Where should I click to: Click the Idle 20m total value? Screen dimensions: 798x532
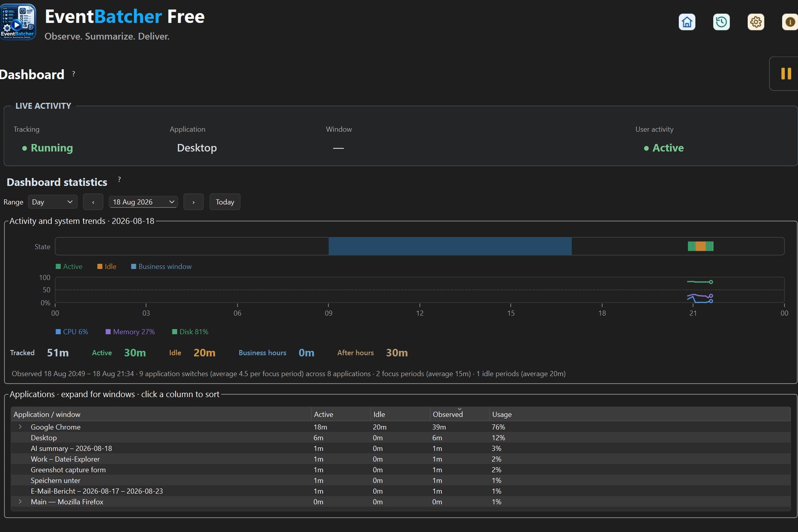pyautogui.click(x=204, y=353)
